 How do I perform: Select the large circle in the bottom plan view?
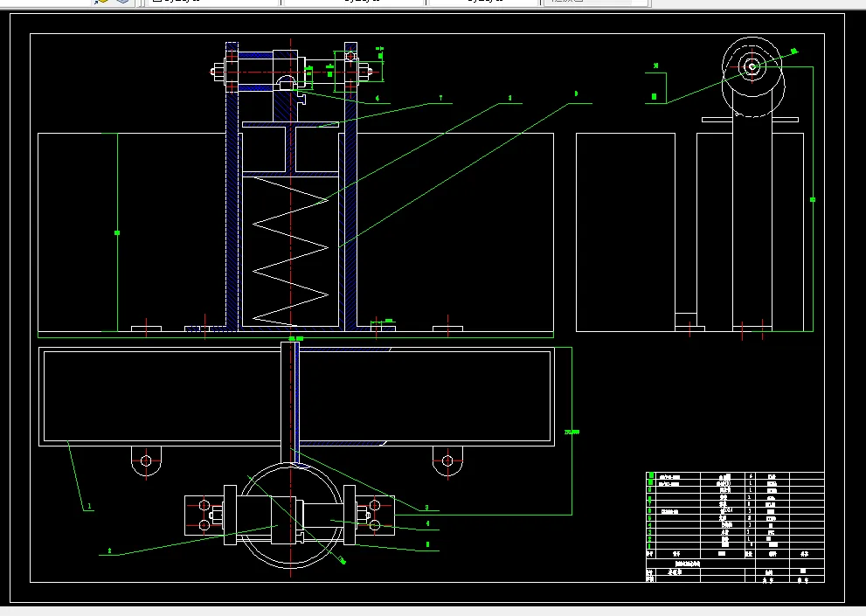click(x=291, y=516)
